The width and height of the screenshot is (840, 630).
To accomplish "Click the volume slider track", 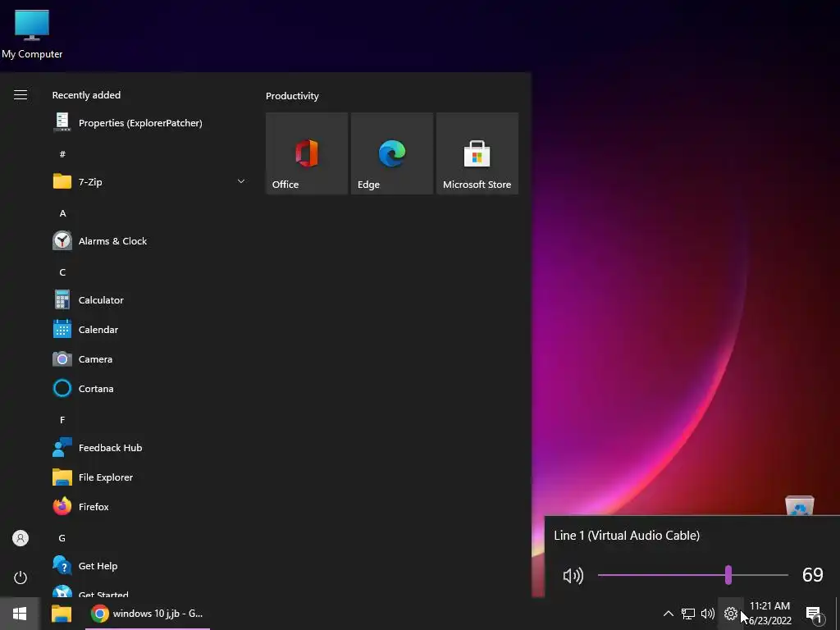I will (x=692, y=575).
